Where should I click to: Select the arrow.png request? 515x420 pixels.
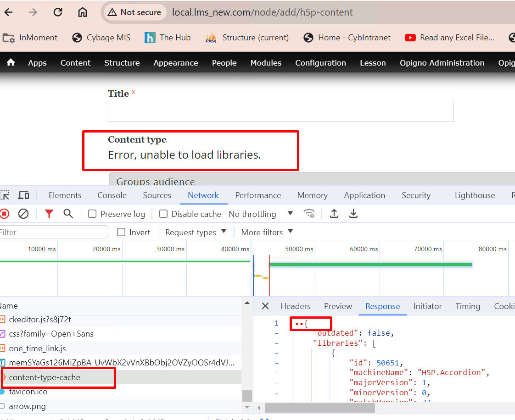[121, 406]
